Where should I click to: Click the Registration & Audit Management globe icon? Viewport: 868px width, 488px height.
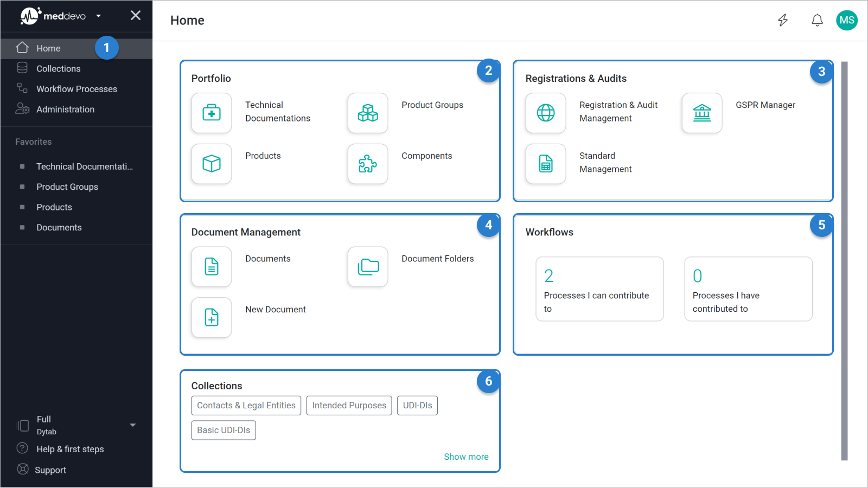click(546, 113)
